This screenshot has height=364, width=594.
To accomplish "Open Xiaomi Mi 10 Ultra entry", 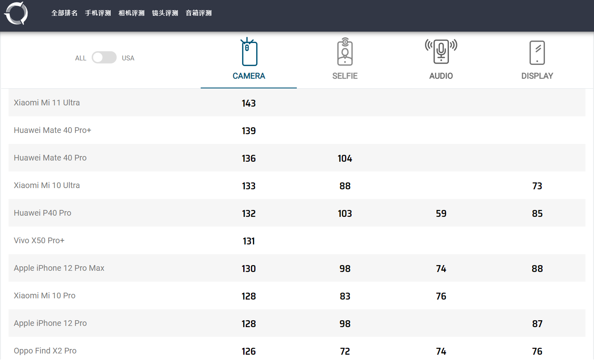I will pos(47,185).
